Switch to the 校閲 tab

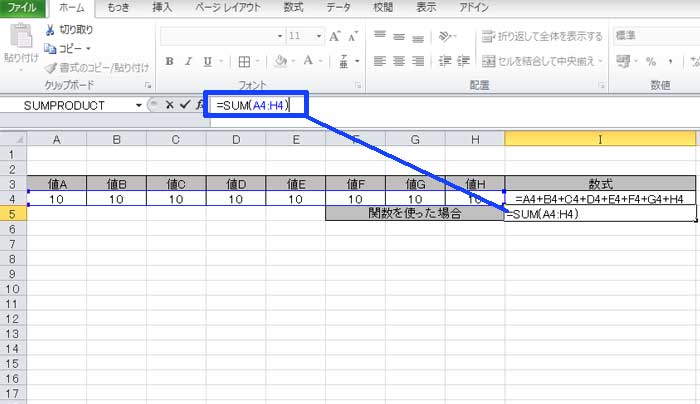click(x=383, y=8)
